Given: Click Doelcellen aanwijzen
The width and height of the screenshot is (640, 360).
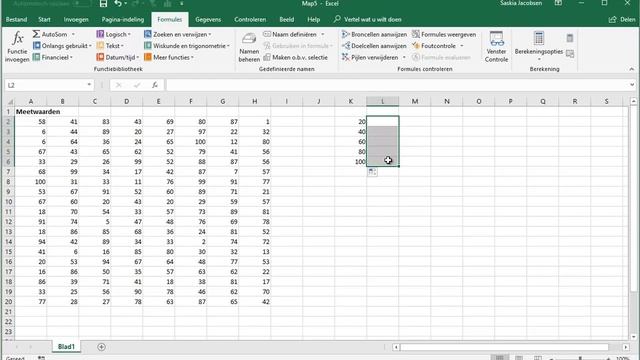Looking at the screenshot, I should click(374, 46).
